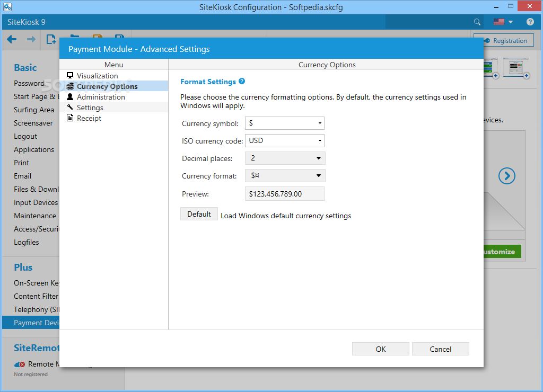Click Start Page sidebar entry
This screenshot has width=543, height=392.
coord(37,96)
